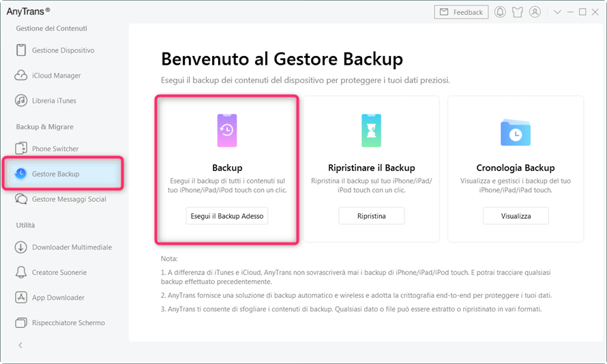Click the Rispecchiatore Schermo screen icon
The image size is (607, 364).
[21, 322]
